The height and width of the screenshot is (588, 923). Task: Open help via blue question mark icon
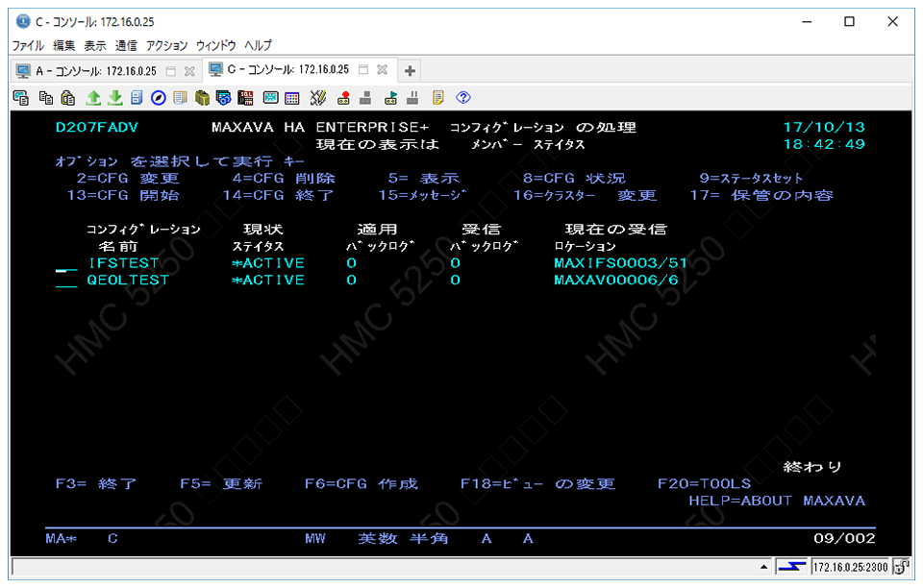pos(463,98)
